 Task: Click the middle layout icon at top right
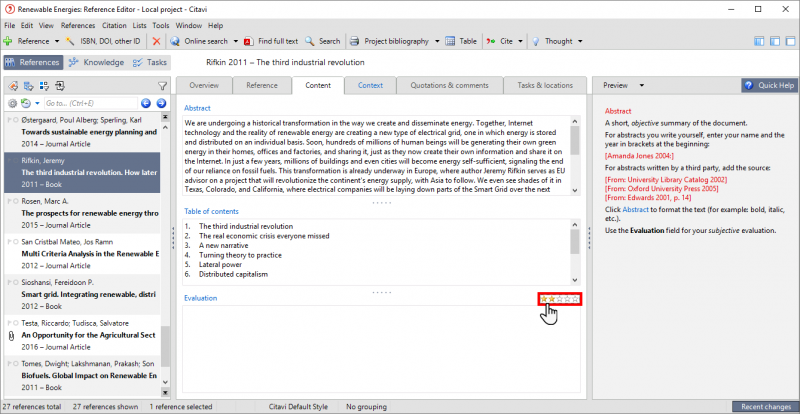775,41
